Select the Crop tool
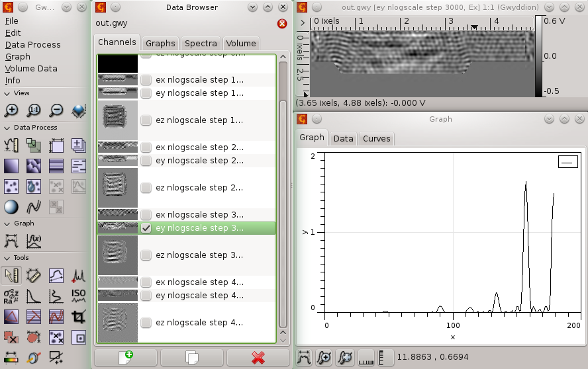The width and height of the screenshot is (588, 369). (x=79, y=317)
